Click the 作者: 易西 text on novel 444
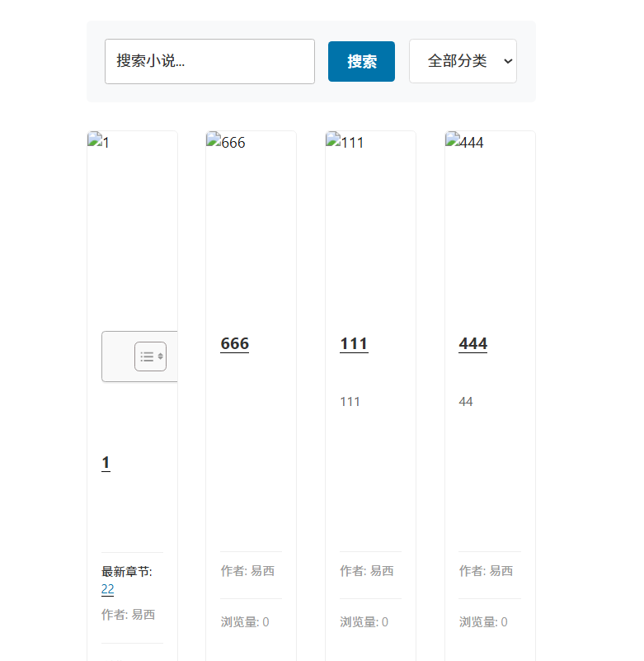This screenshot has width=644, height=661. 486,571
